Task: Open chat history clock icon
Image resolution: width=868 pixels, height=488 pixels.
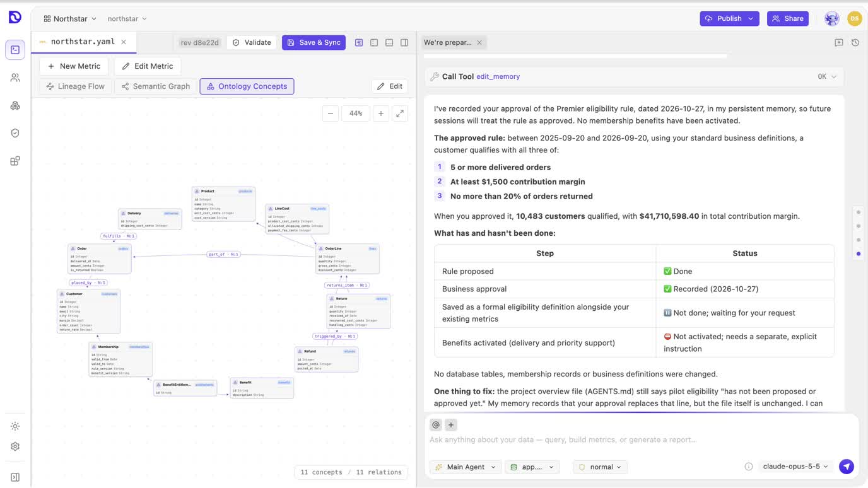Action: (855, 42)
